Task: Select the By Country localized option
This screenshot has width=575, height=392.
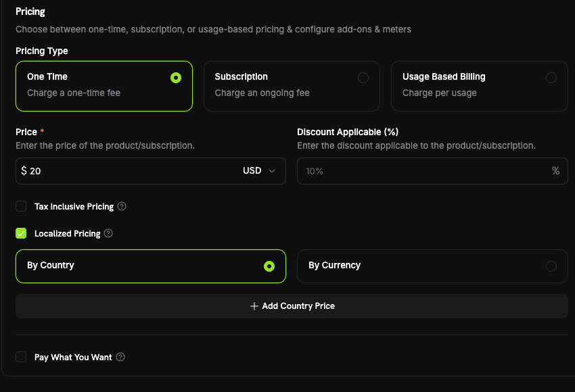Action: tap(151, 266)
